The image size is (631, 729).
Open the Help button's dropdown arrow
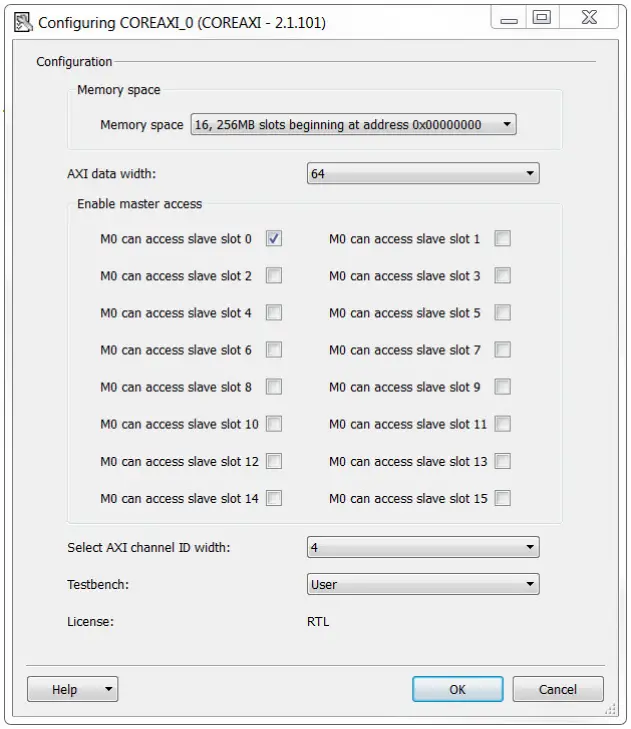coord(109,689)
